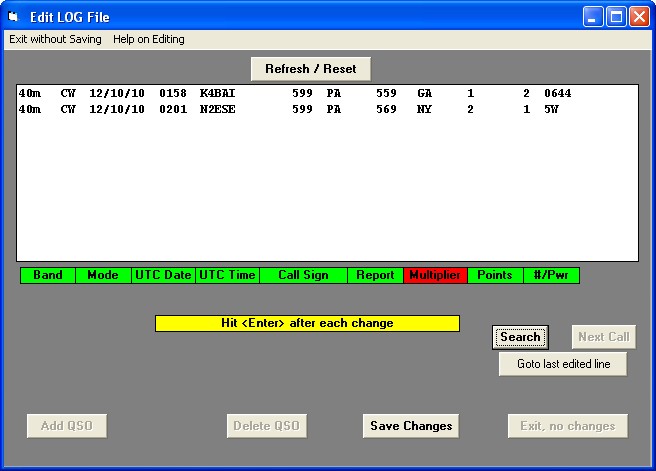
Task: Click the #/Pwr column label
Action: [x=551, y=275]
